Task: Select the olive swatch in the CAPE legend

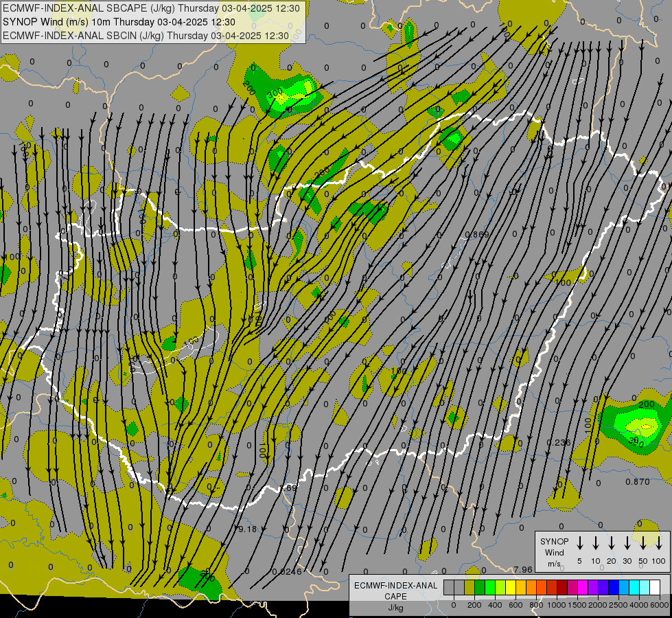Action: [x=470, y=587]
